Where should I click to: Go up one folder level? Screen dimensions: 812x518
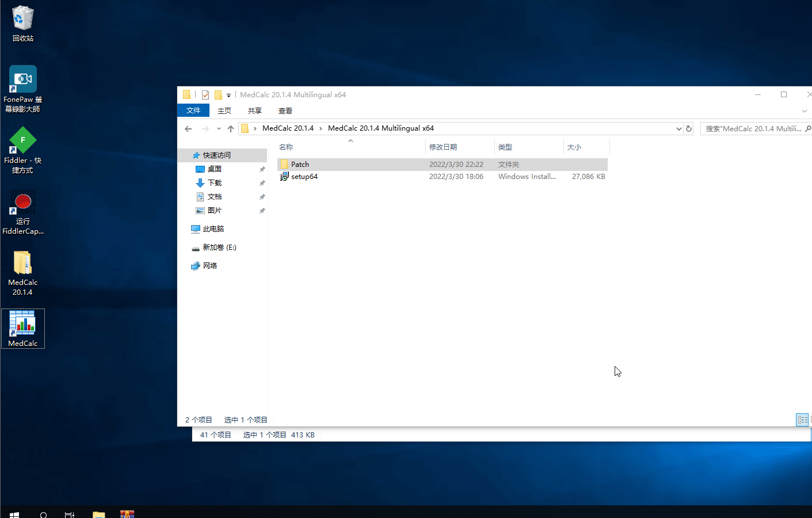click(231, 128)
